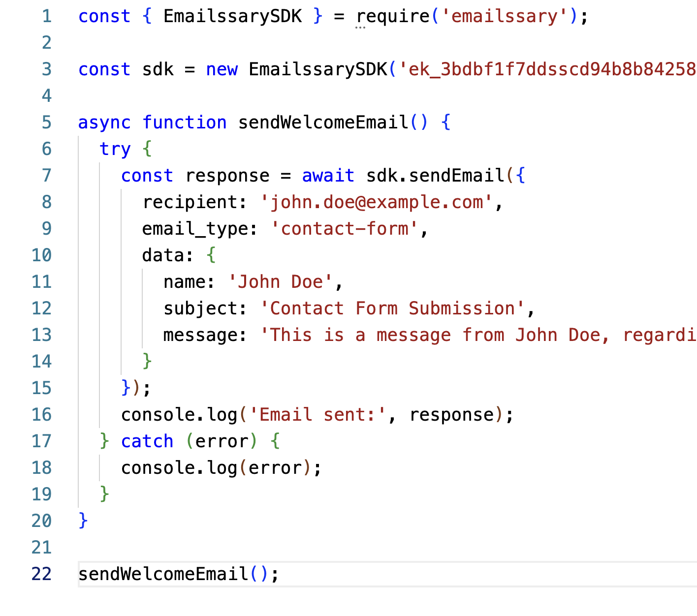Click the 'email_type' property key
Image resolution: width=697 pixels, height=616 pixels.
pyautogui.click(x=195, y=229)
